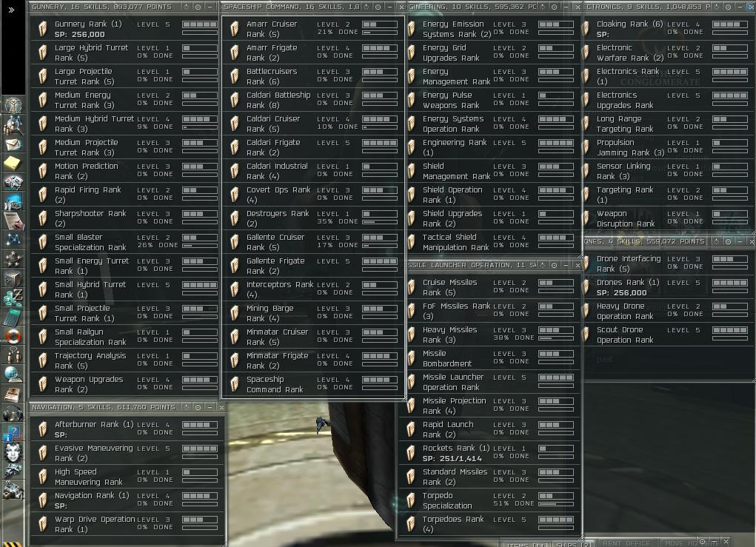Select the Rockets Rank (1) skill row
The width and height of the screenshot is (756, 547).
click(x=489, y=453)
